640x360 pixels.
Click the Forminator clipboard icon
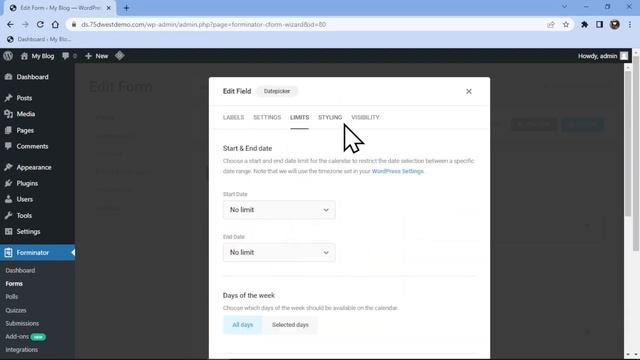9,253
